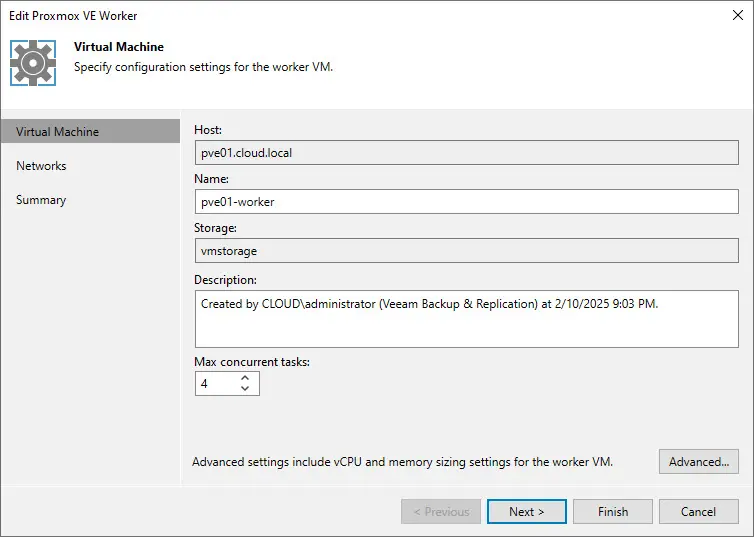Click inside the Description text box

[x=466, y=319]
